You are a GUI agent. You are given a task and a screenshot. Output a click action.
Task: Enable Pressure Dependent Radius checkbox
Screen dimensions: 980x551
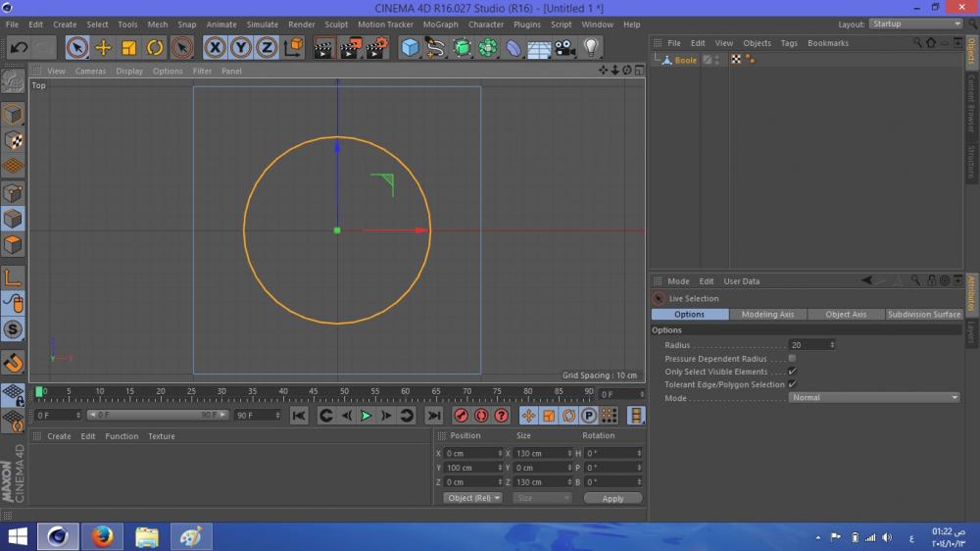[x=792, y=359]
